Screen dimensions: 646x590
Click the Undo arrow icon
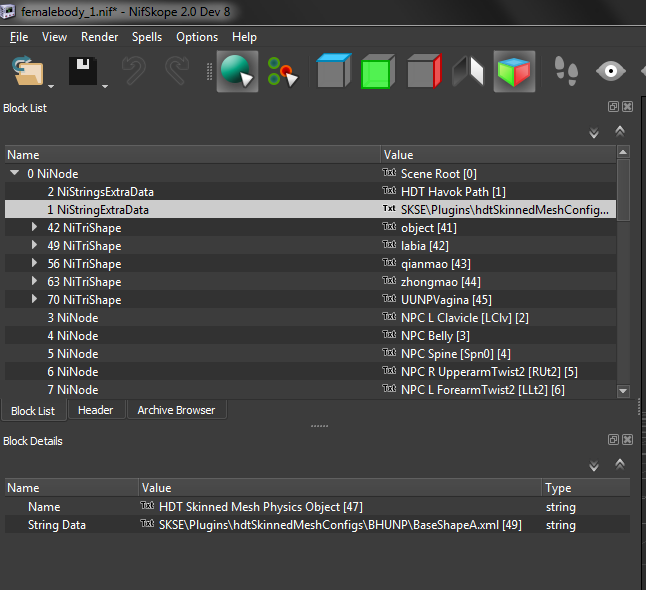[134, 71]
